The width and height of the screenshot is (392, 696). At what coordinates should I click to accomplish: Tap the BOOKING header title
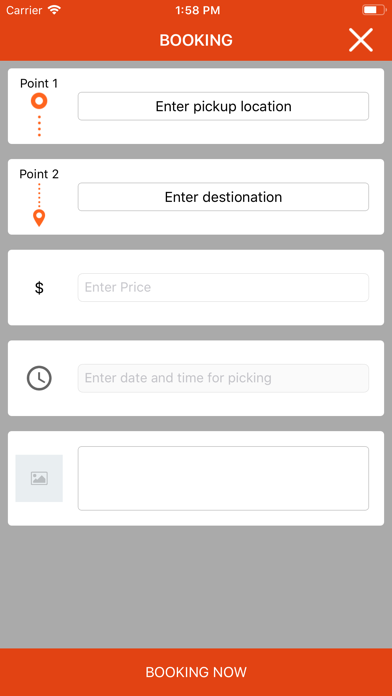click(x=196, y=40)
